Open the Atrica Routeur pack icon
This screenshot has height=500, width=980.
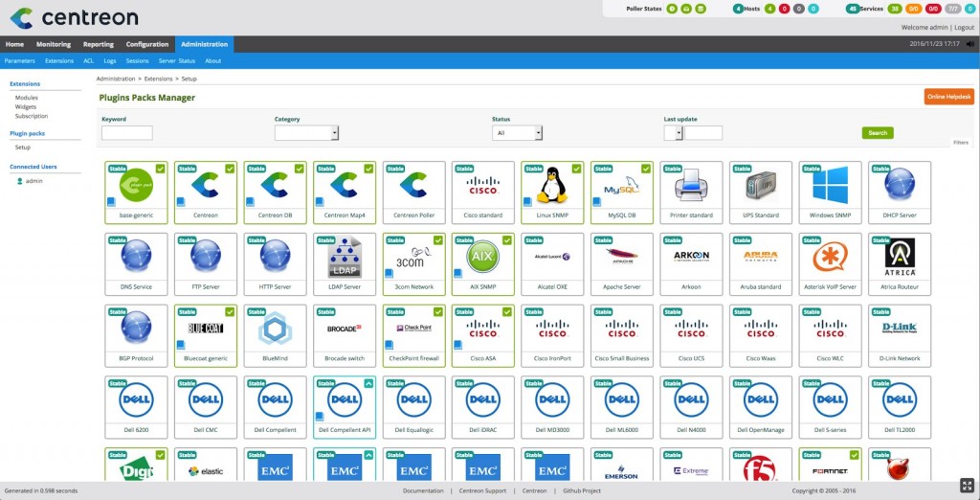point(900,258)
